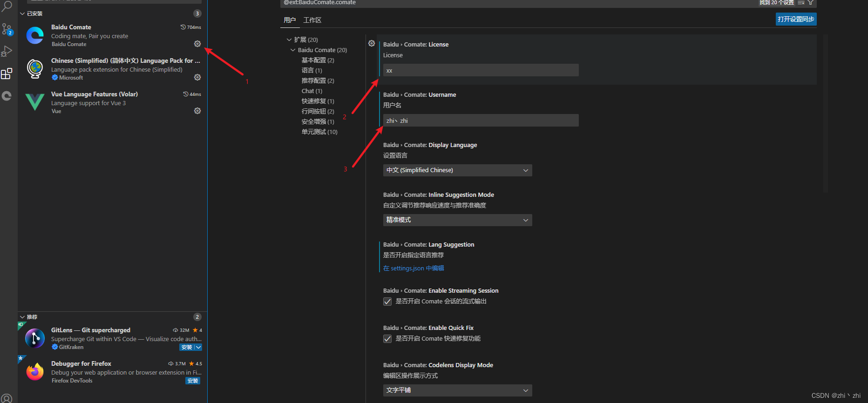
Task: Select 基本配置 (2) in settings tree
Action: (x=318, y=60)
